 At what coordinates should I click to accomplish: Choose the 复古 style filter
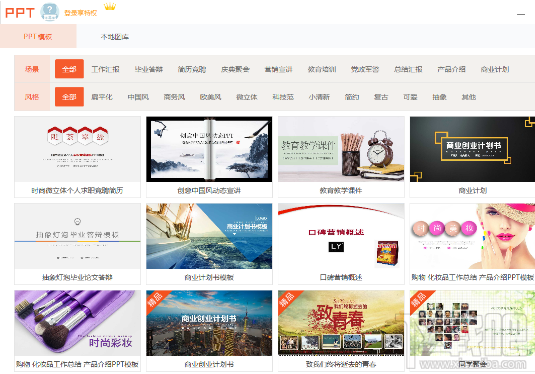[x=381, y=97]
